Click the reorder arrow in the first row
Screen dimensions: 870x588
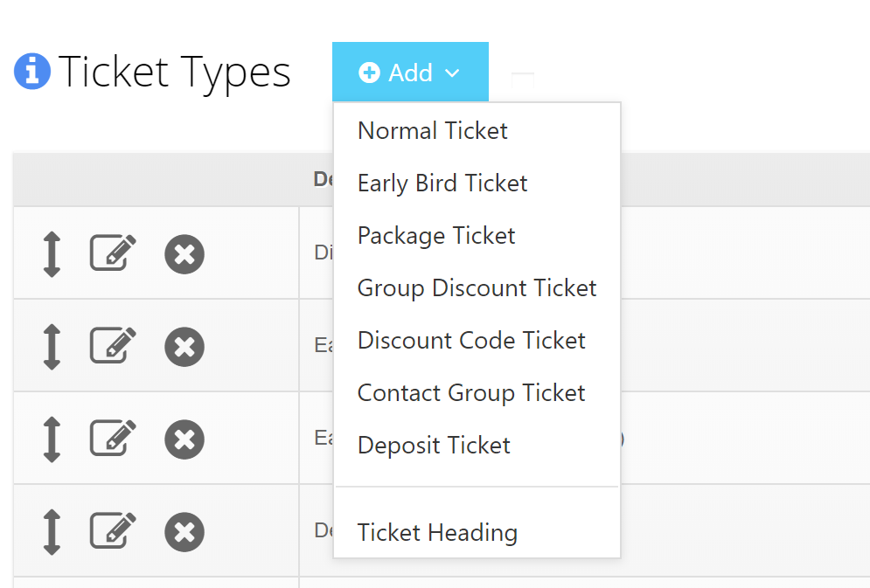point(52,254)
